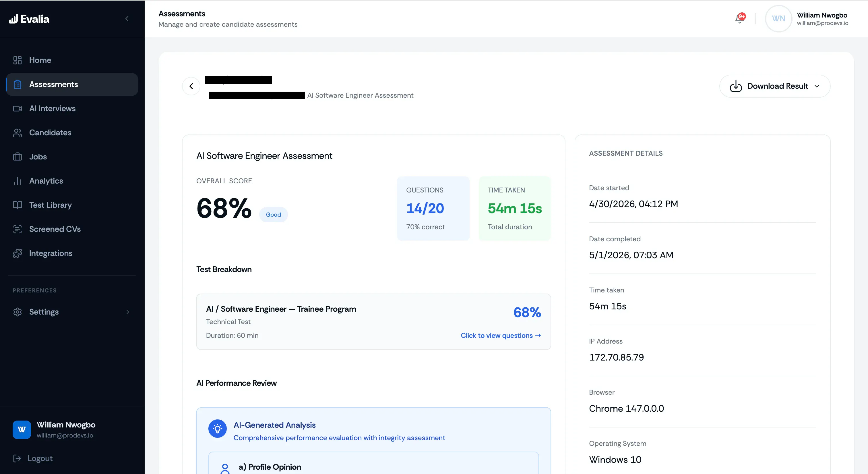Click 'Duration: 60 min' in Test Breakdown
The width and height of the screenshot is (868, 474).
[232, 336]
